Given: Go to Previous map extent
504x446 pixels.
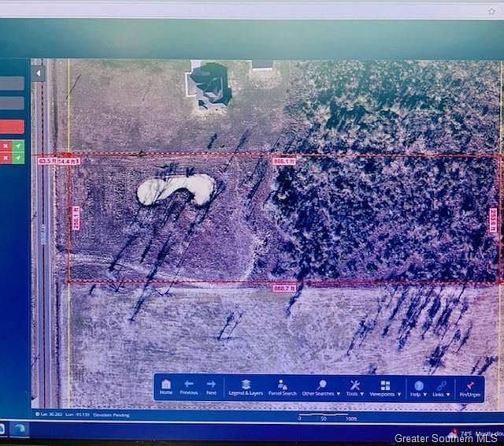Looking at the screenshot, I should click(x=189, y=385).
